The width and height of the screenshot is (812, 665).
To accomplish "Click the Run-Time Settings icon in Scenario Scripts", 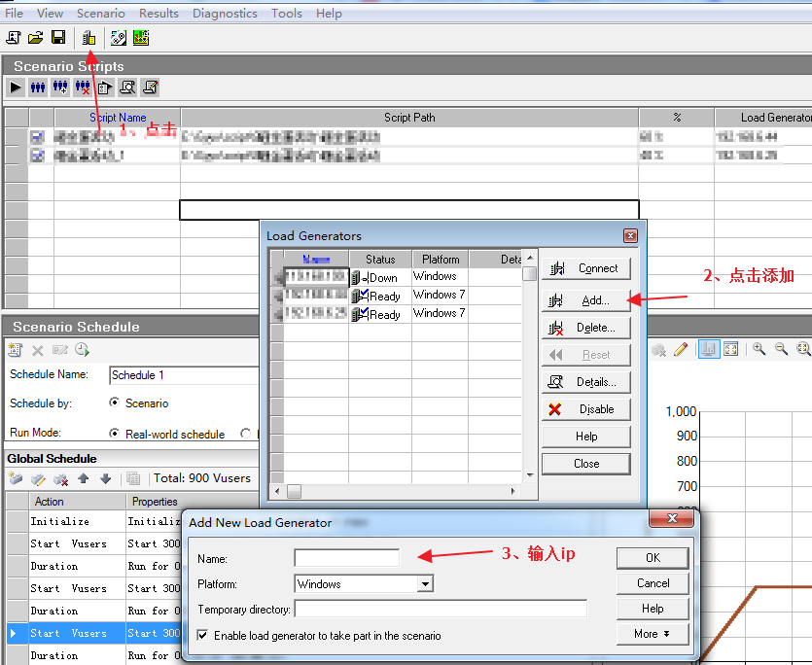I will click(x=105, y=87).
